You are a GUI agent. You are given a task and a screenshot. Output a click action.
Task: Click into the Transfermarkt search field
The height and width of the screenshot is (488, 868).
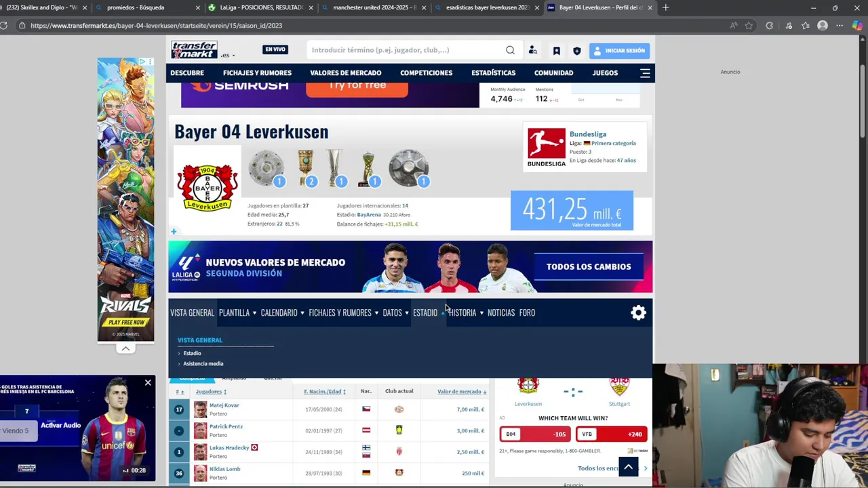[x=406, y=50]
